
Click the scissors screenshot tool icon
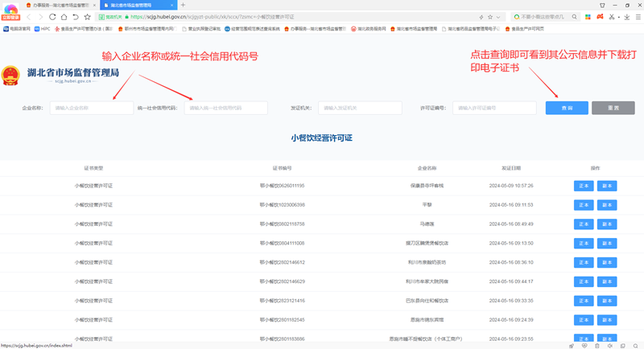(x=612, y=16)
